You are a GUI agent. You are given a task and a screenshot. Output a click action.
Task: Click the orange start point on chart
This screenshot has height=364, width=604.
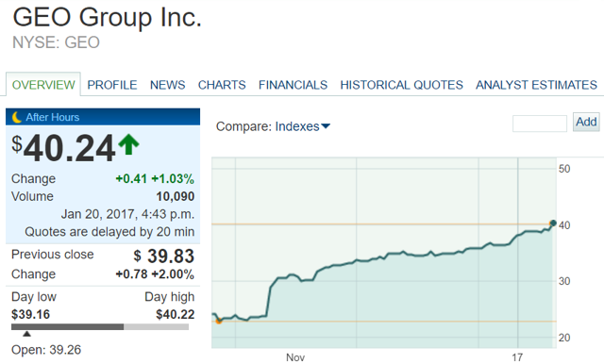pyautogui.click(x=219, y=321)
